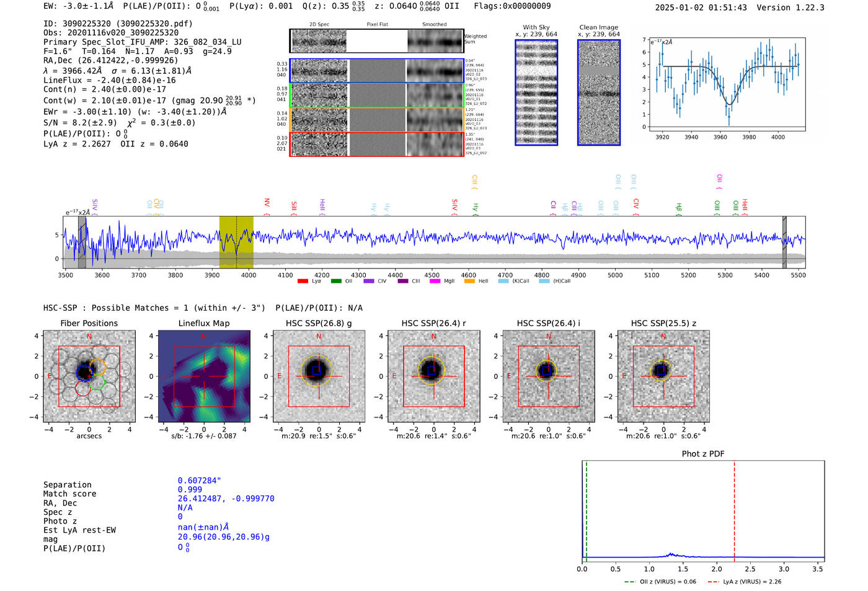
Task: Select the HSC SSP z-band cutout
Action: [x=663, y=376]
